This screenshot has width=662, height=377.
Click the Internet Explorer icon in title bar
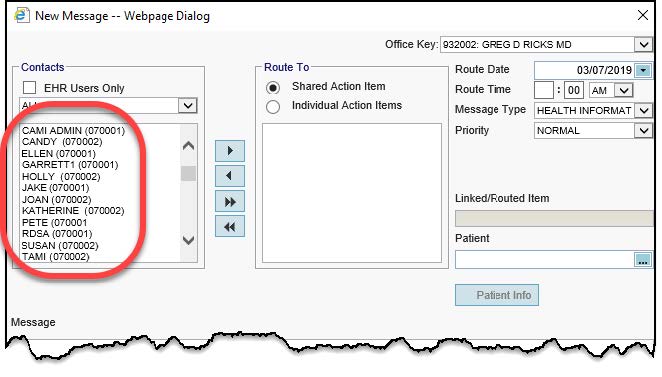point(21,15)
